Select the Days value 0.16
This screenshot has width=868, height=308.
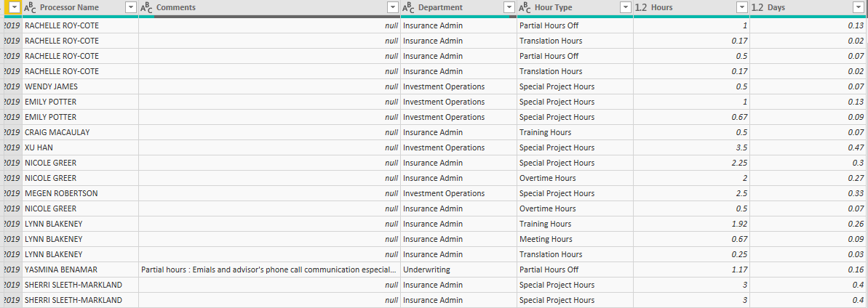tap(808, 269)
